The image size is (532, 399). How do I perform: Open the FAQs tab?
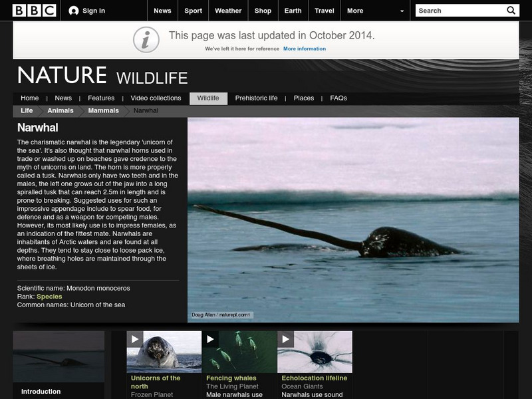point(338,98)
